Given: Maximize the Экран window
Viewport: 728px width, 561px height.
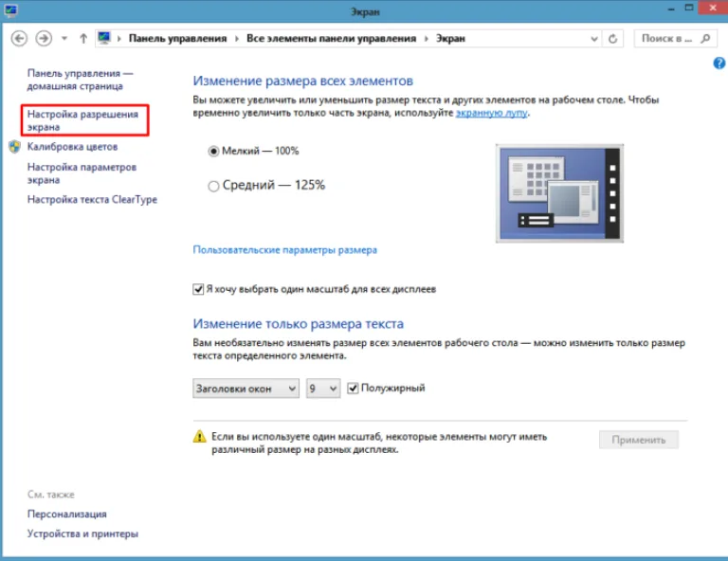Looking at the screenshot, I should point(689,8).
